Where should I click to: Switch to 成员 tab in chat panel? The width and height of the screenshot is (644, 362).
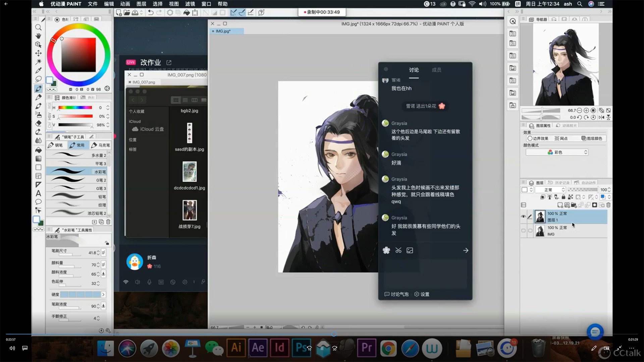[x=436, y=70]
